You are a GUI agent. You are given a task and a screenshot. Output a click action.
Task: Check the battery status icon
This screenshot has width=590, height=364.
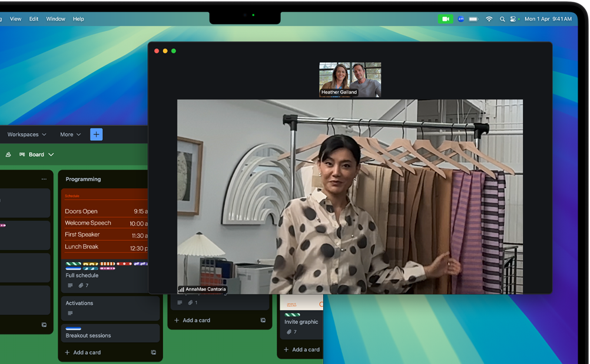[474, 19]
